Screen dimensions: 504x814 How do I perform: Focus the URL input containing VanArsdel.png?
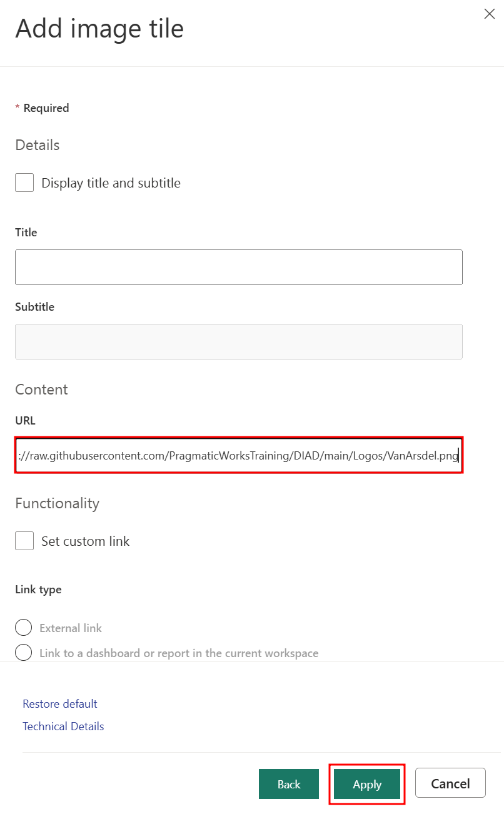[x=238, y=456]
